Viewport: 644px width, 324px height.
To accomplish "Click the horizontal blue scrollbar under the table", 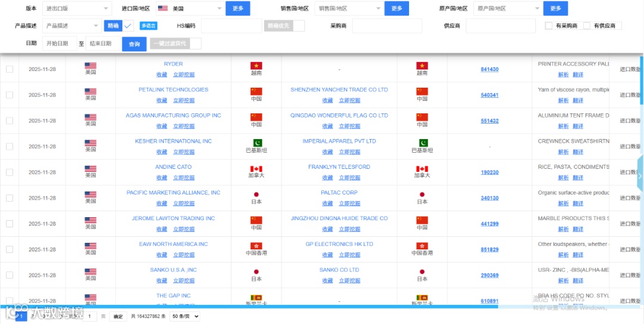I will point(249,307).
